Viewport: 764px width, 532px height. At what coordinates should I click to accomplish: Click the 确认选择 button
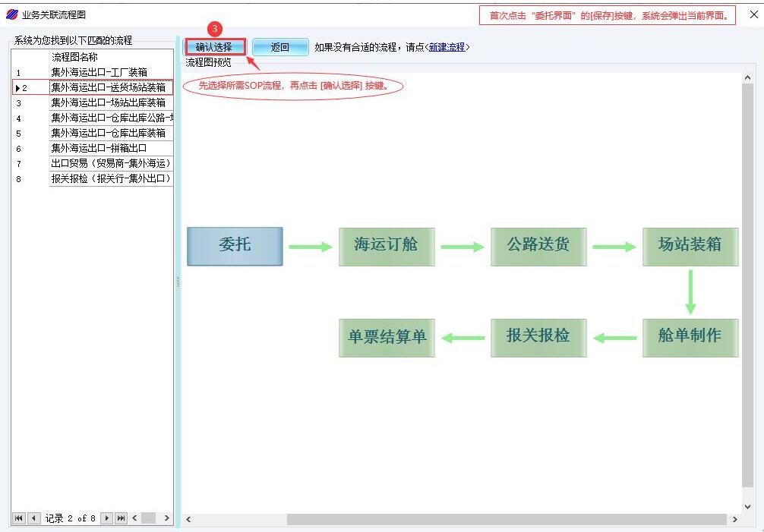pyautogui.click(x=214, y=47)
